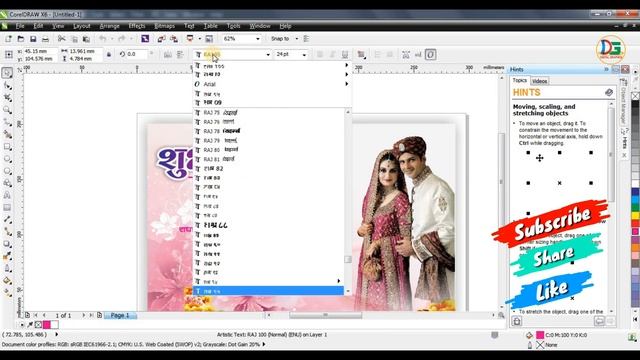Open the 62% zoom level dropdown
Image resolution: width=640 pixels, height=360 pixels.
point(258,39)
